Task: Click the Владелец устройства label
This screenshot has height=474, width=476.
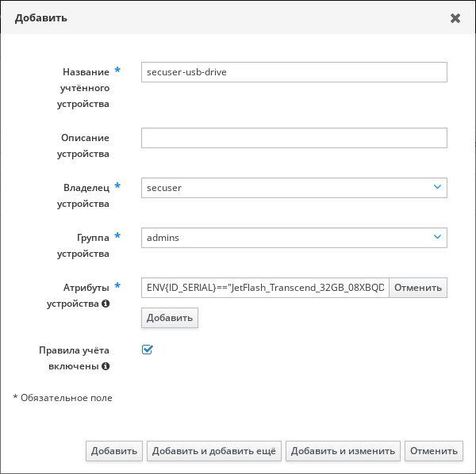Action: pyautogui.click(x=86, y=195)
